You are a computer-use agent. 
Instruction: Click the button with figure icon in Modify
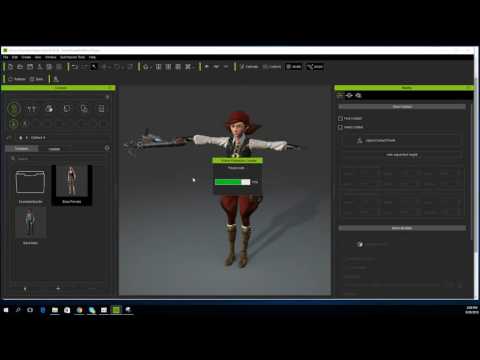coord(402,140)
